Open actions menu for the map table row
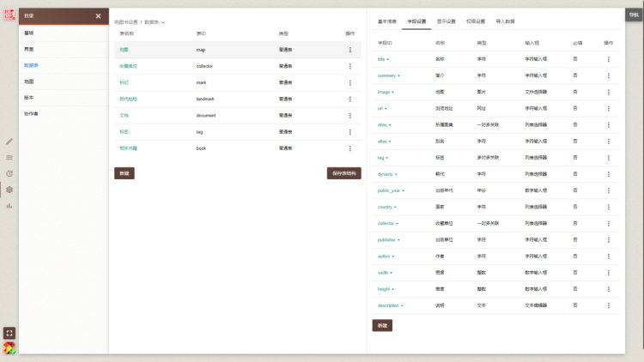This screenshot has height=362, width=644. [350, 50]
